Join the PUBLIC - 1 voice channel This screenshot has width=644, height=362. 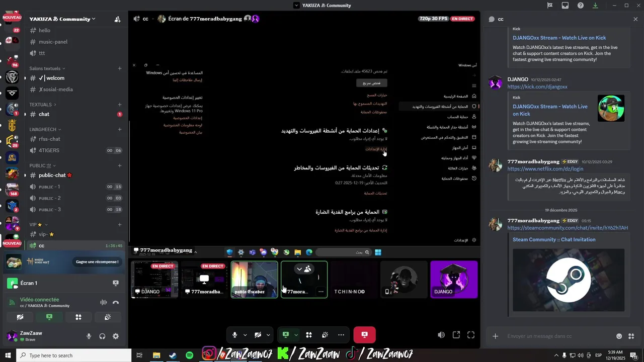tap(75, 187)
